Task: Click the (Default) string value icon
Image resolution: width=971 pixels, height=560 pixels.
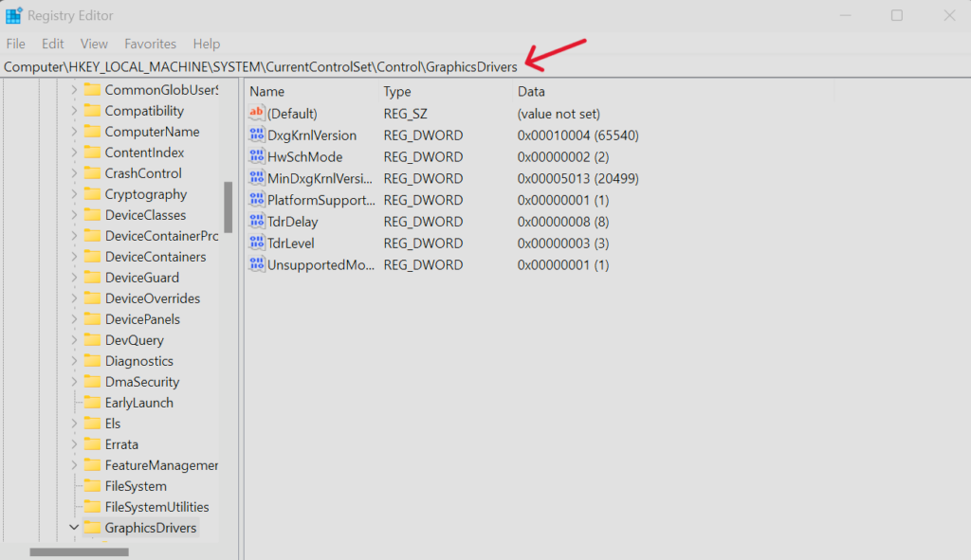Action: [x=256, y=114]
